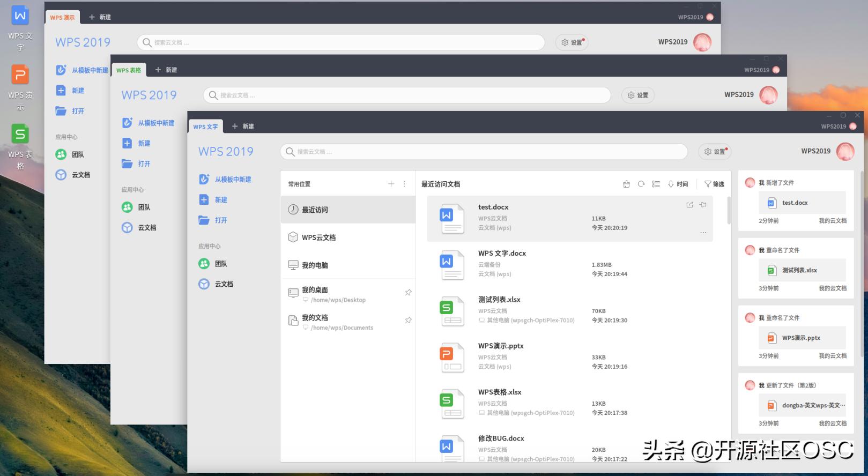This screenshot has height=476, width=868.
Task: Click the user avatar in WPS 文字 window
Action: click(845, 152)
